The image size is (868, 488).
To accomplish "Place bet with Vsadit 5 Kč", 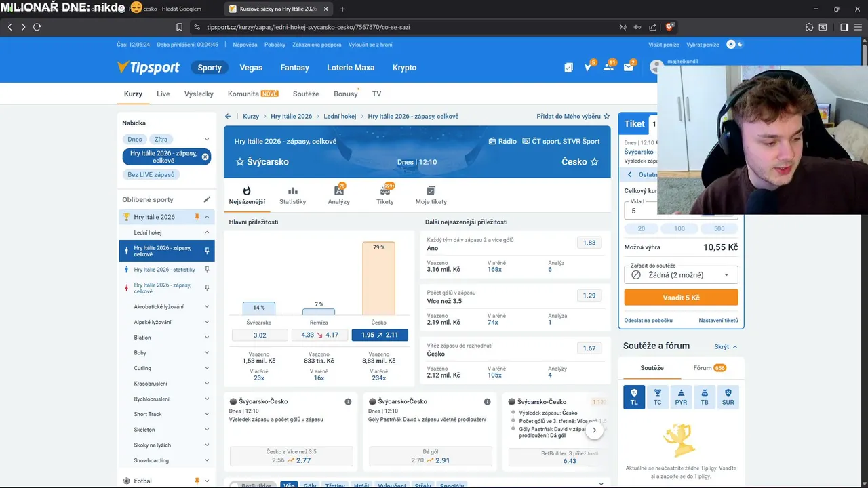I will point(681,298).
